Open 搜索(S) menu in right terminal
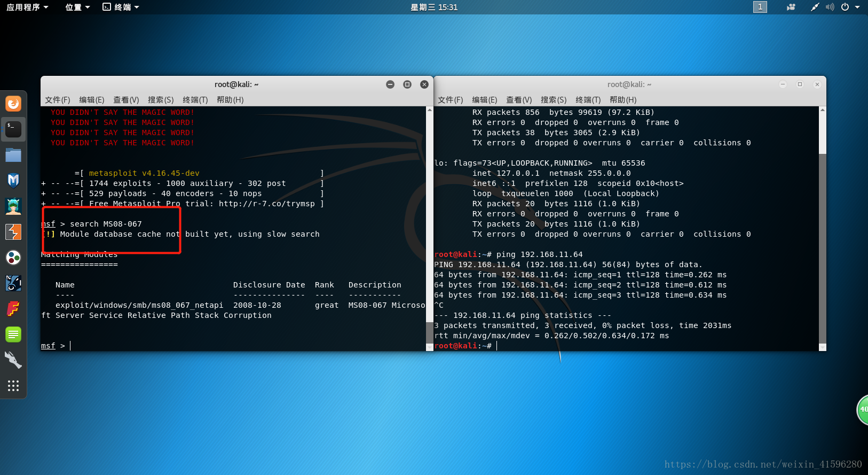The height and width of the screenshot is (475, 868). 554,100
